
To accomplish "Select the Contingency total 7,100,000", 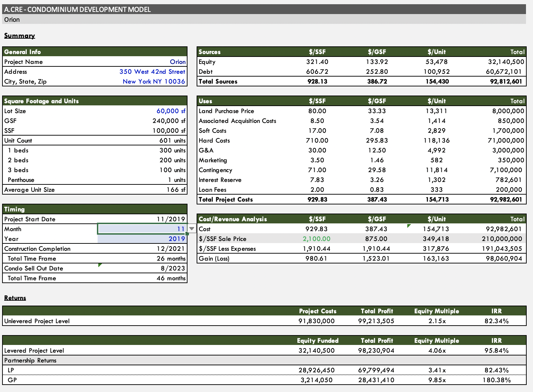I will pyautogui.click(x=506, y=170).
